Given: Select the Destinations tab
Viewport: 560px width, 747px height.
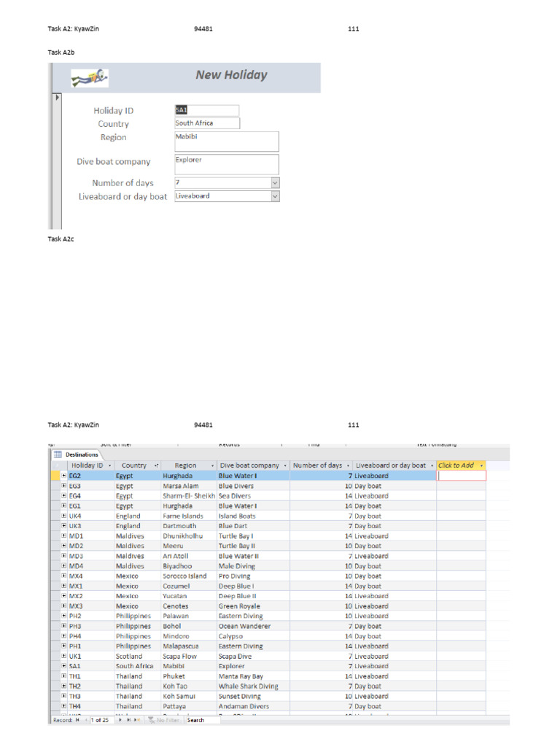Looking at the screenshot, I should click(81, 454).
